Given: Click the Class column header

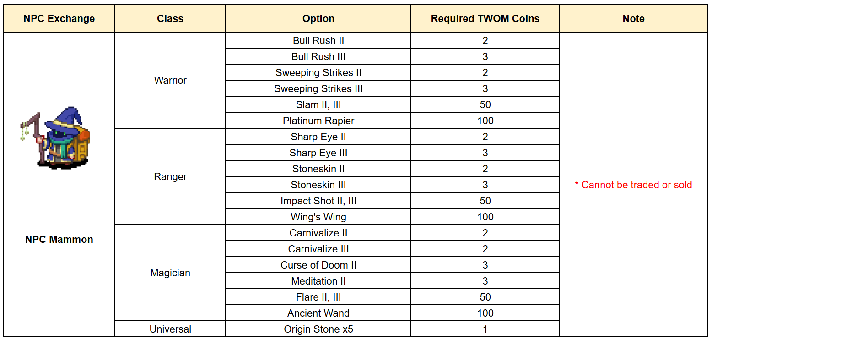Looking at the screenshot, I should [170, 18].
